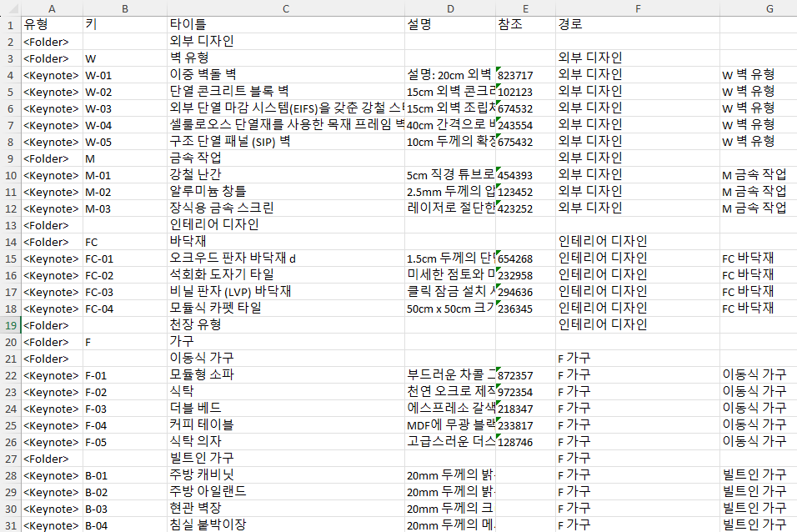Select row 1 by clicking its row number

[9, 24]
